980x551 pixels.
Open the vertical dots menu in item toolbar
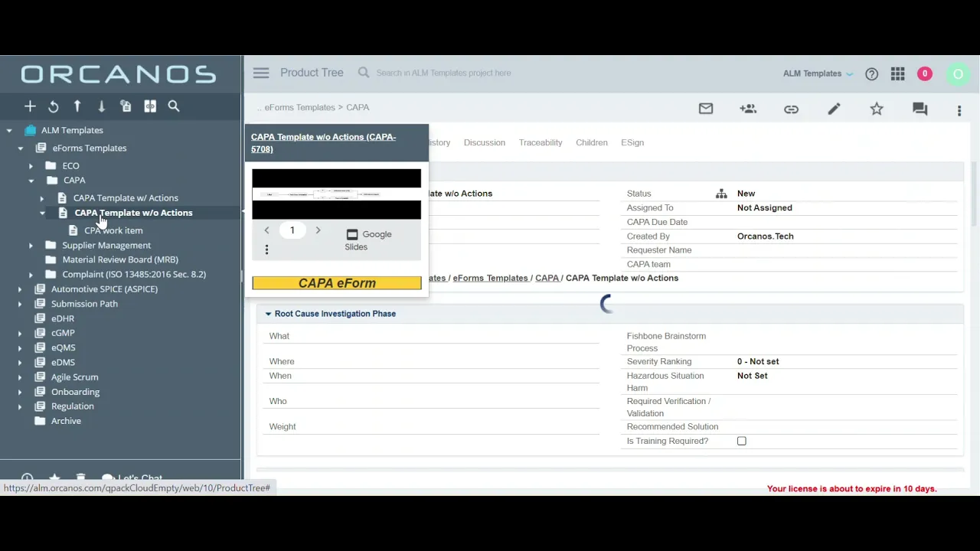point(959,111)
